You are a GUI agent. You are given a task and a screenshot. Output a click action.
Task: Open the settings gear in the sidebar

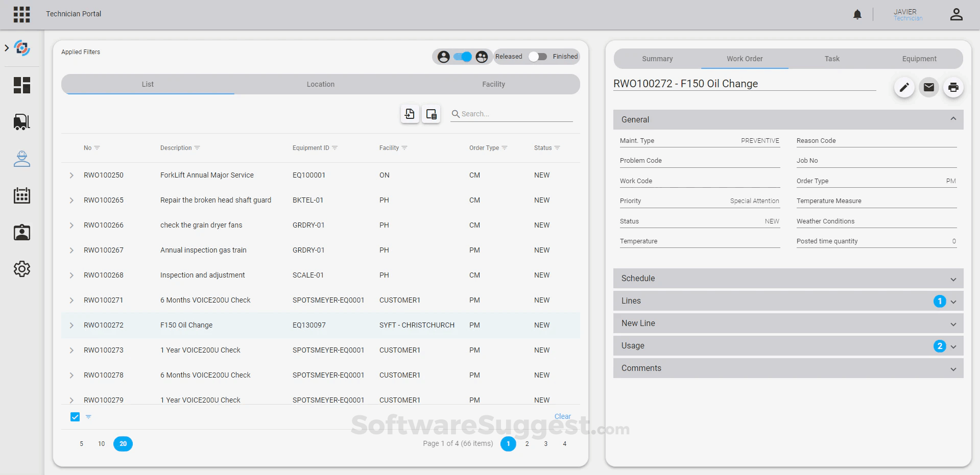click(21, 269)
